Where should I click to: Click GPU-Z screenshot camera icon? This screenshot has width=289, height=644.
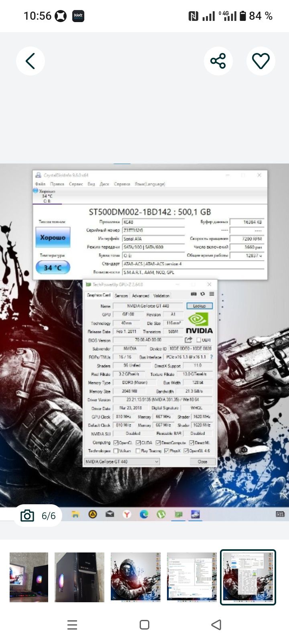(193, 294)
